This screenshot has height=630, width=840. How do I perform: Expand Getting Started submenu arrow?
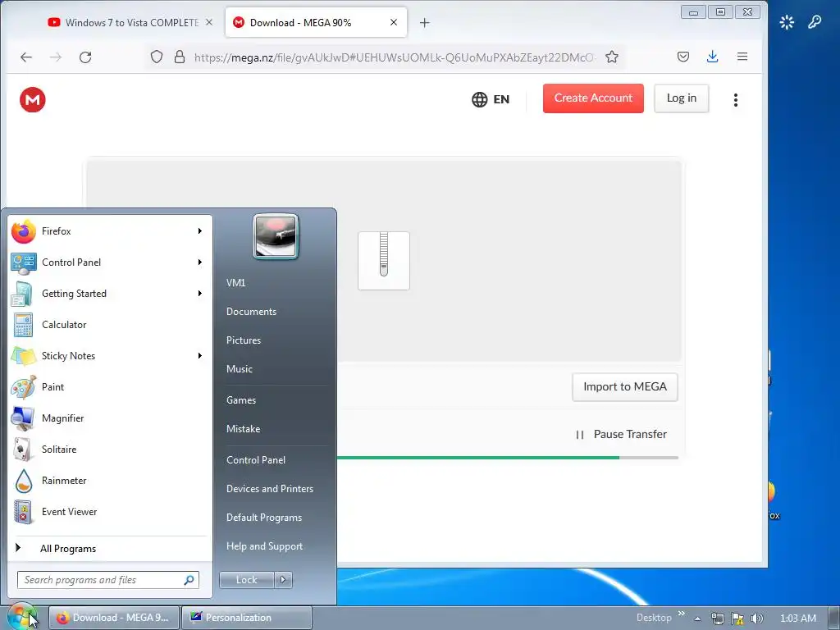pos(200,293)
